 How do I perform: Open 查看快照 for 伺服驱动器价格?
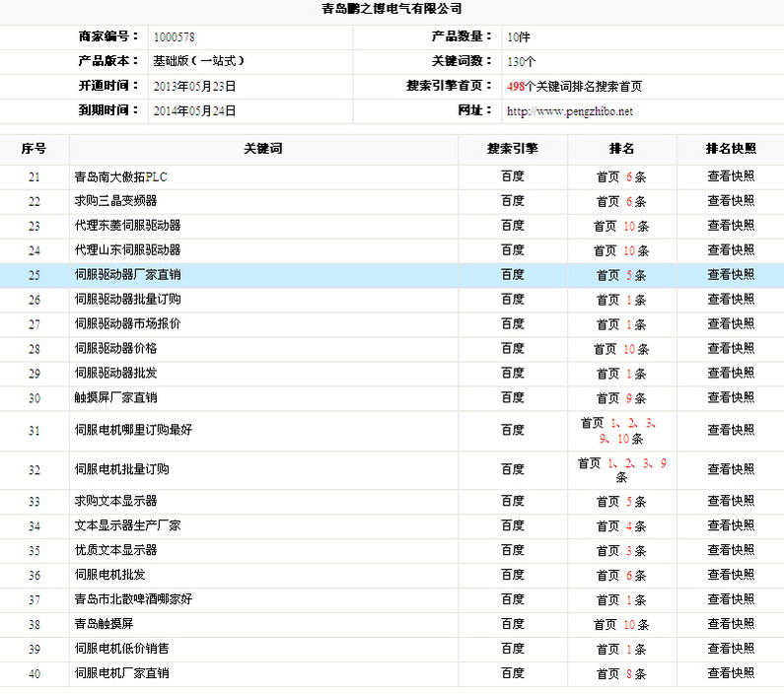(x=731, y=348)
